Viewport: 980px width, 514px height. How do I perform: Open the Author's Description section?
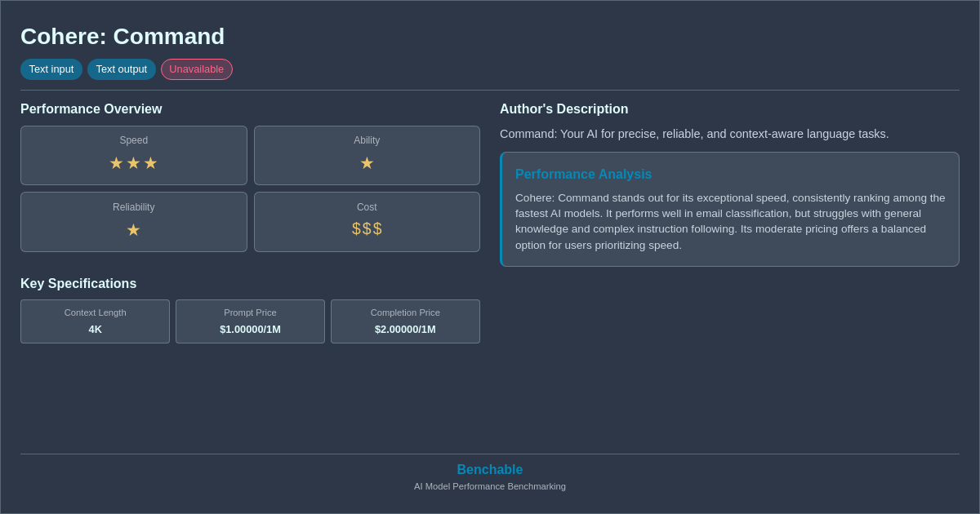(563, 109)
